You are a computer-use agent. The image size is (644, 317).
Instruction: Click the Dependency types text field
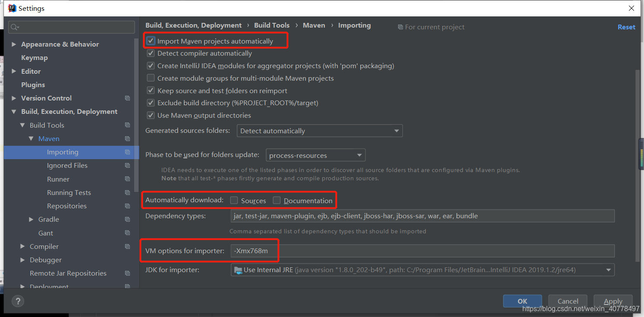(x=423, y=216)
